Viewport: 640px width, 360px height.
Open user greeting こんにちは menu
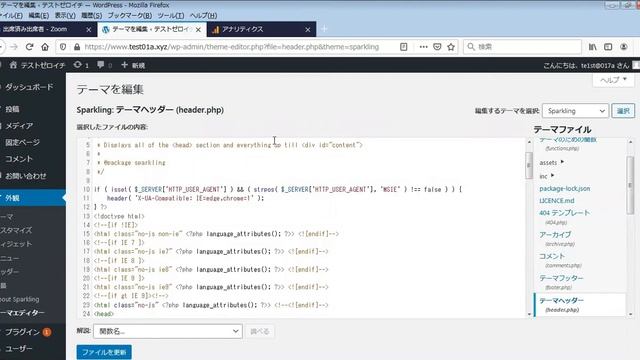click(586, 65)
